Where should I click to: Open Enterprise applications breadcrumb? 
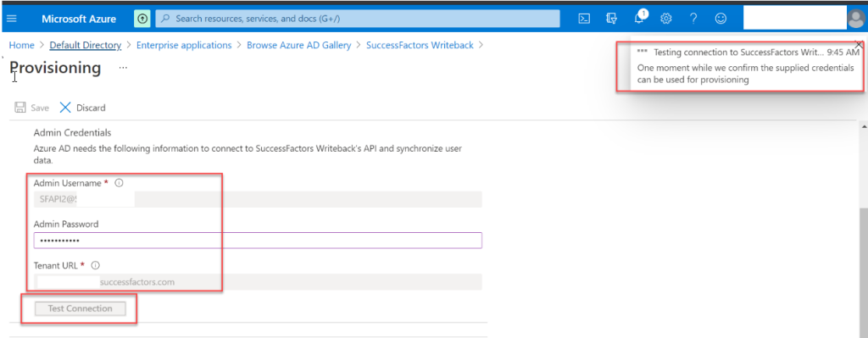click(x=184, y=46)
